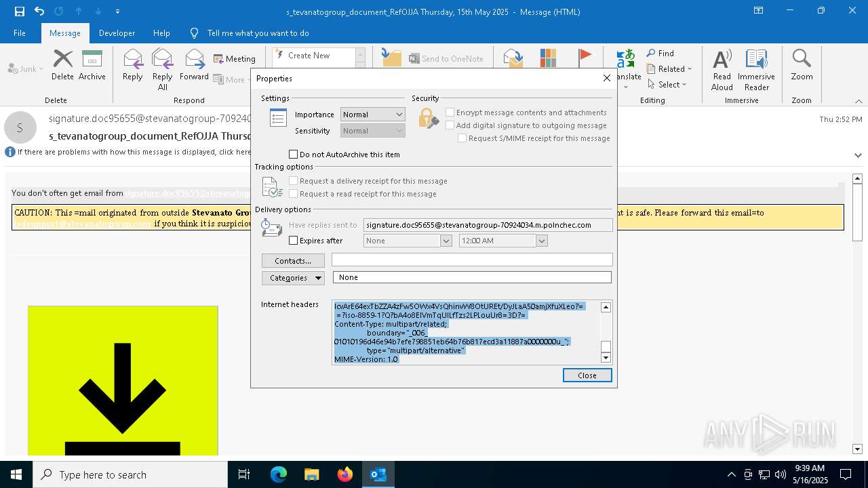The height and width of the screenshot is (488, 868).
Task: Click the Outlook taskbar icon
Action: (378, 474)
